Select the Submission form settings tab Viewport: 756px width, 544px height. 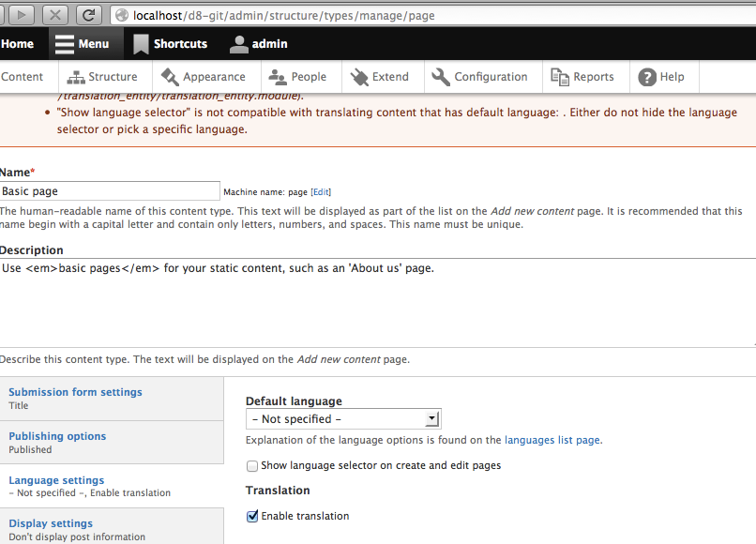[x=75, y=392]
